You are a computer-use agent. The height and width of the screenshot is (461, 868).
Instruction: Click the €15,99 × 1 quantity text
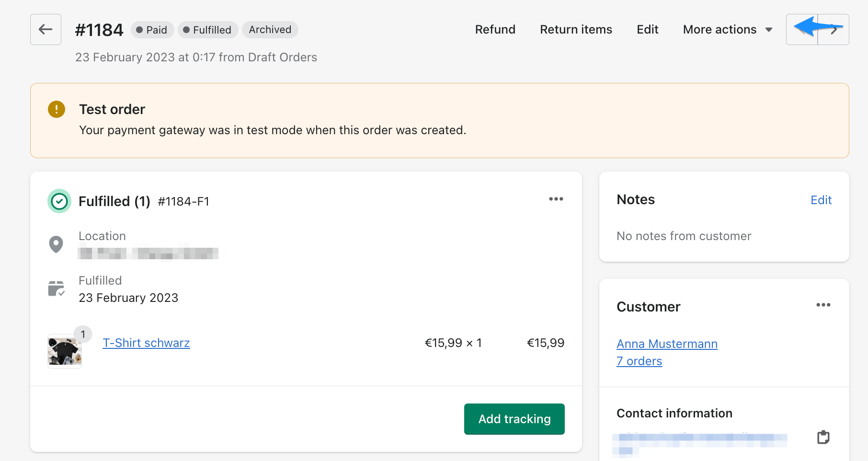[x=453, y=343]
